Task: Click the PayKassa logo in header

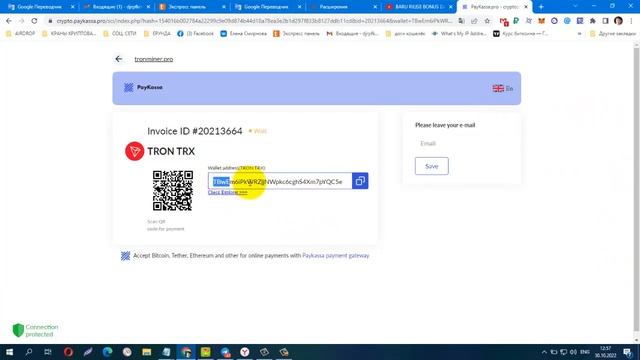Action: tap(143, 87)
